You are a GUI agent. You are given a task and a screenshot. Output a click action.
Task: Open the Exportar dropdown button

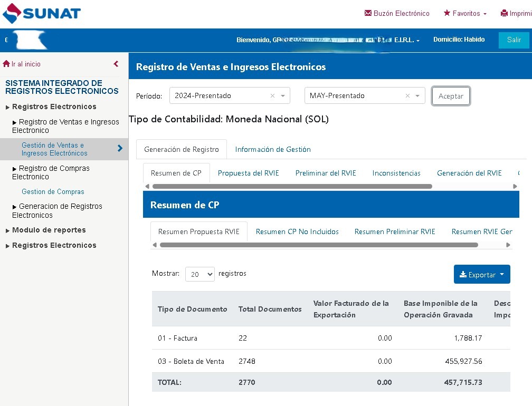(482, 274)
